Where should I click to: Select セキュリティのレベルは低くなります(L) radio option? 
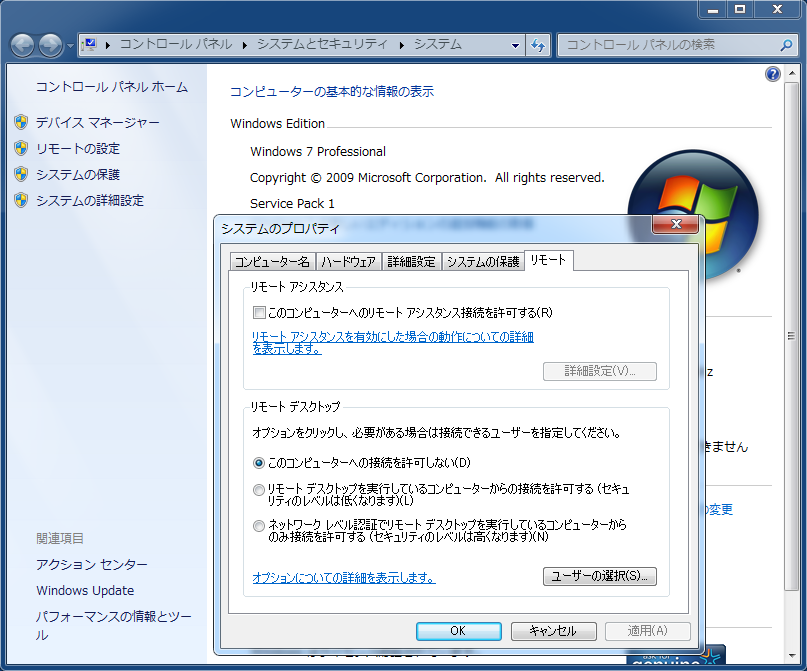coord(259,490)
